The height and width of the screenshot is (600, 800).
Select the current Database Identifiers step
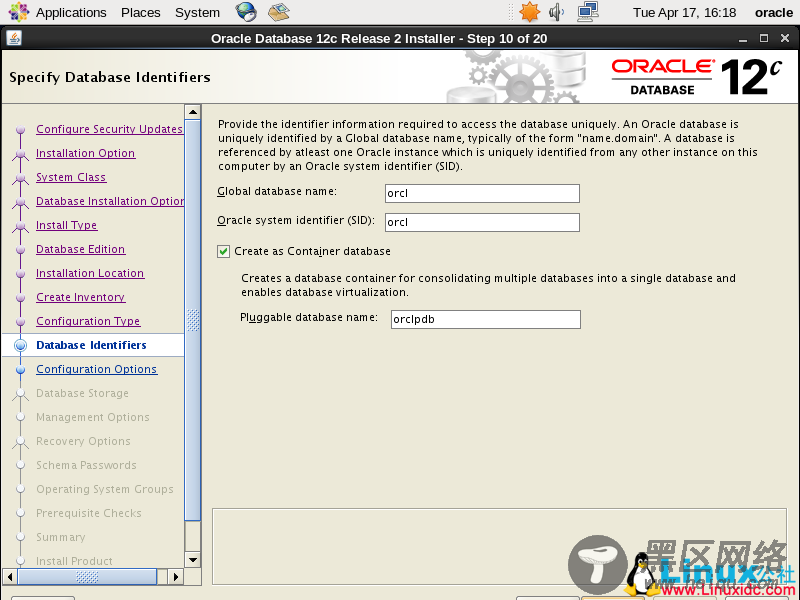coord(91,345)
